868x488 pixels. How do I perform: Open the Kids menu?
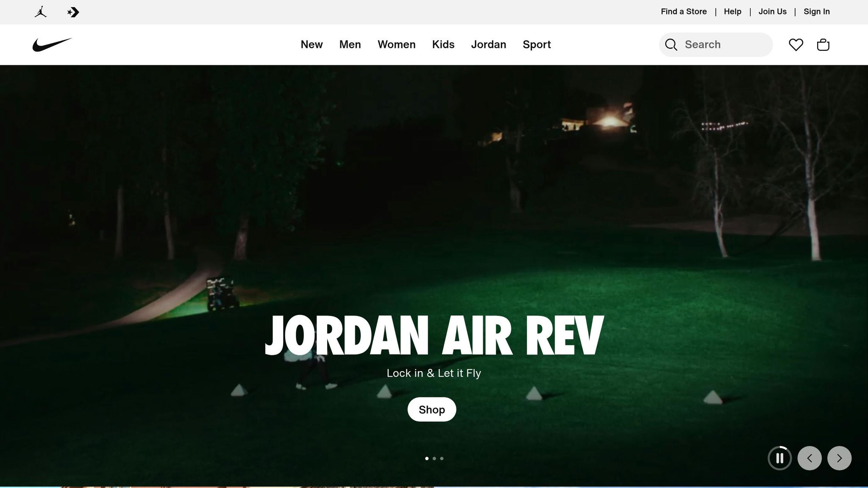click(443, 44)
